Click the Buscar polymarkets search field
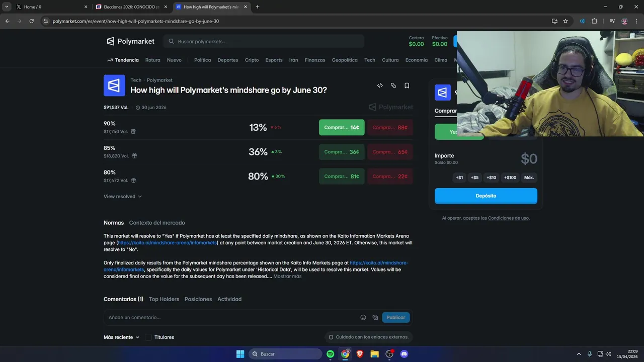The image size is (644, 362). [x=264, y=41]
